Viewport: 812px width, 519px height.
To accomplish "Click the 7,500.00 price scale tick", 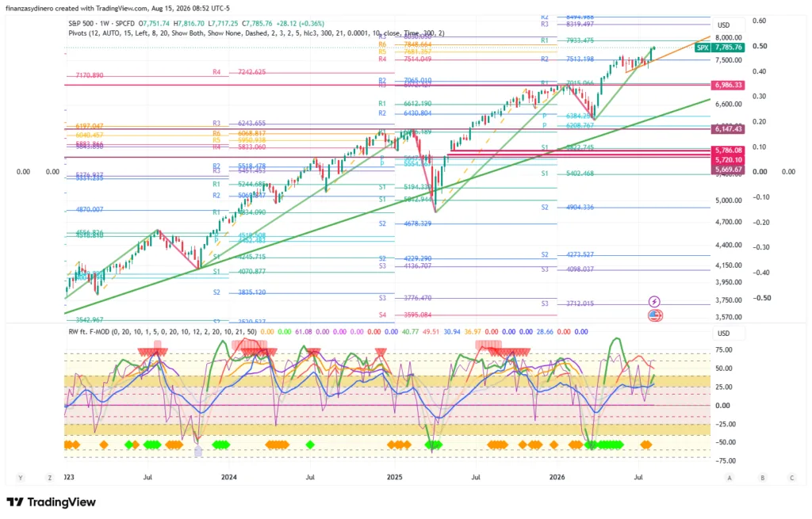I will point(729,60).
